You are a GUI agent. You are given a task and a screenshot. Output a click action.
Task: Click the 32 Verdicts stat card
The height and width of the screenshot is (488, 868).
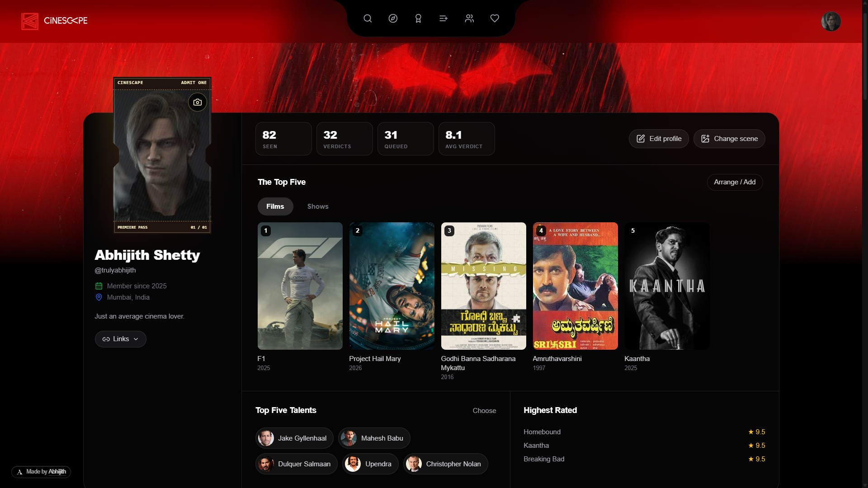pos(344,139)
